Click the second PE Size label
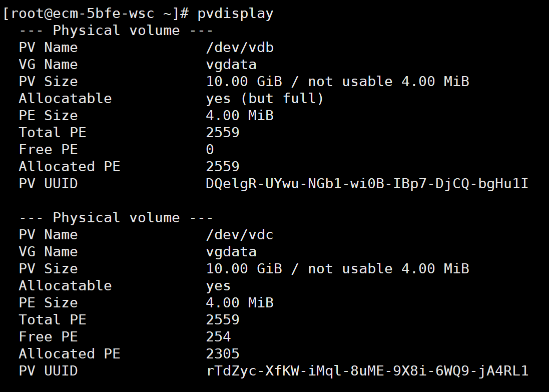 48,303
